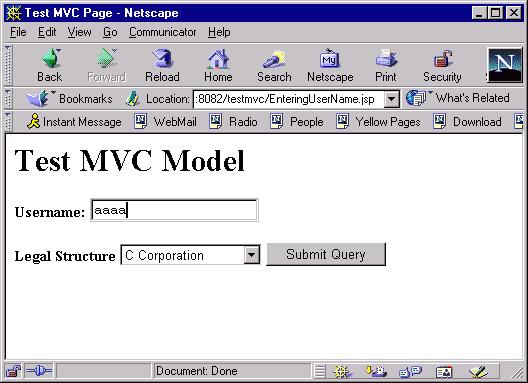Click the Submit Query button
The width and height of the screenshot is (528, 383).
(x=326, y=254)
